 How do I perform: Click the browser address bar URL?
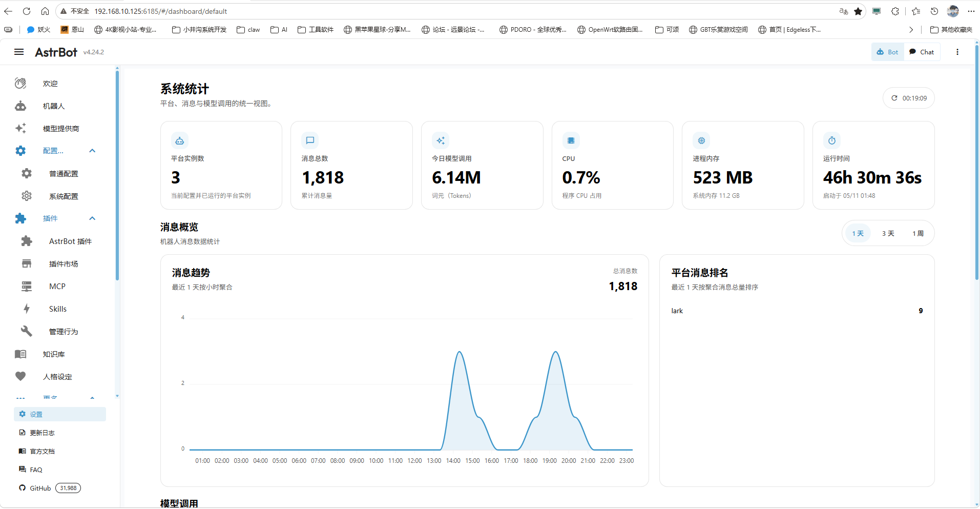click(x=160, y=11)
